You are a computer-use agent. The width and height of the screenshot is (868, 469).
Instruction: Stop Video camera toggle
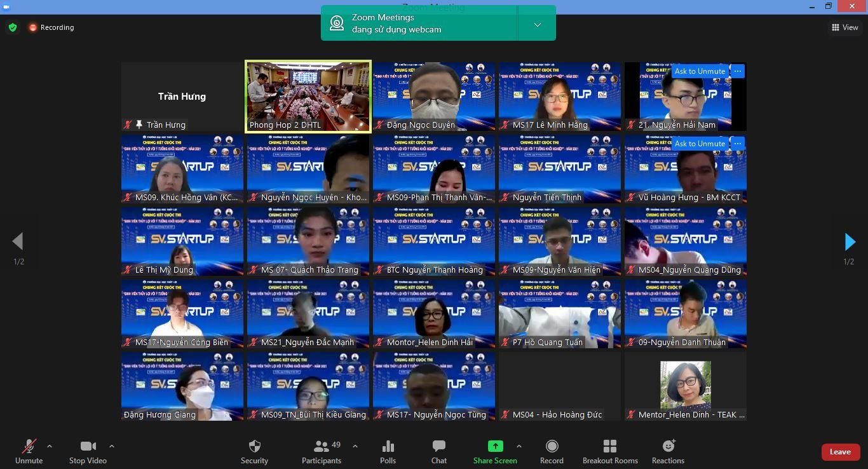coord(88,452)
